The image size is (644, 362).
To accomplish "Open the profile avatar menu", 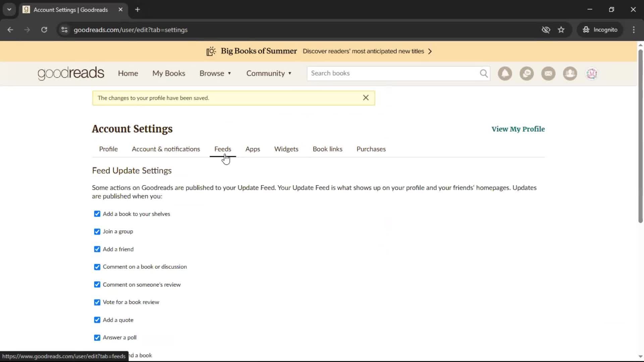I will point(592,73).
